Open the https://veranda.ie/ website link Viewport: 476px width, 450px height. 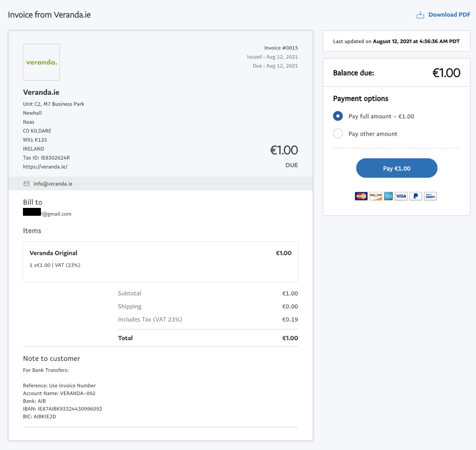pyautogui.click(x=45, y=167)
